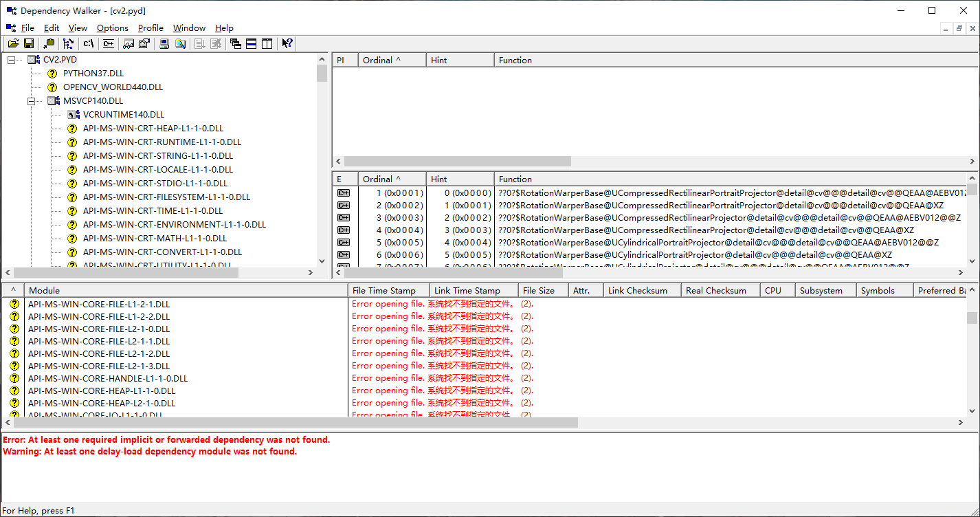Open the Edit menu
Screen dimensions: 980x517
point(52,28)
